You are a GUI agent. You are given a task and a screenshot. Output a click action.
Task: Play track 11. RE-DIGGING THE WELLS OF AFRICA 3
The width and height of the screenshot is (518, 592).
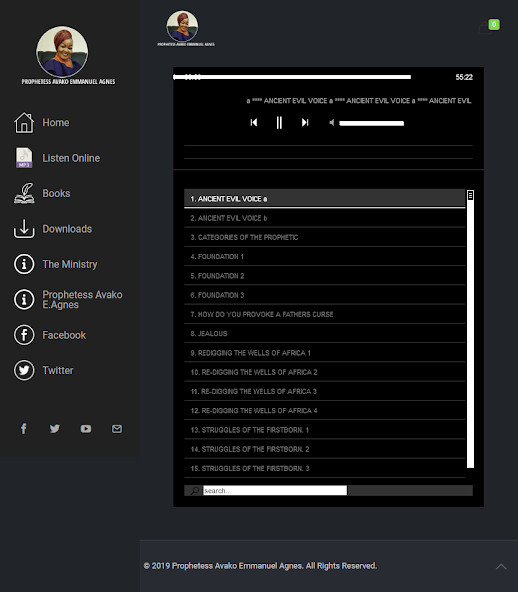(x=325, y=391)
